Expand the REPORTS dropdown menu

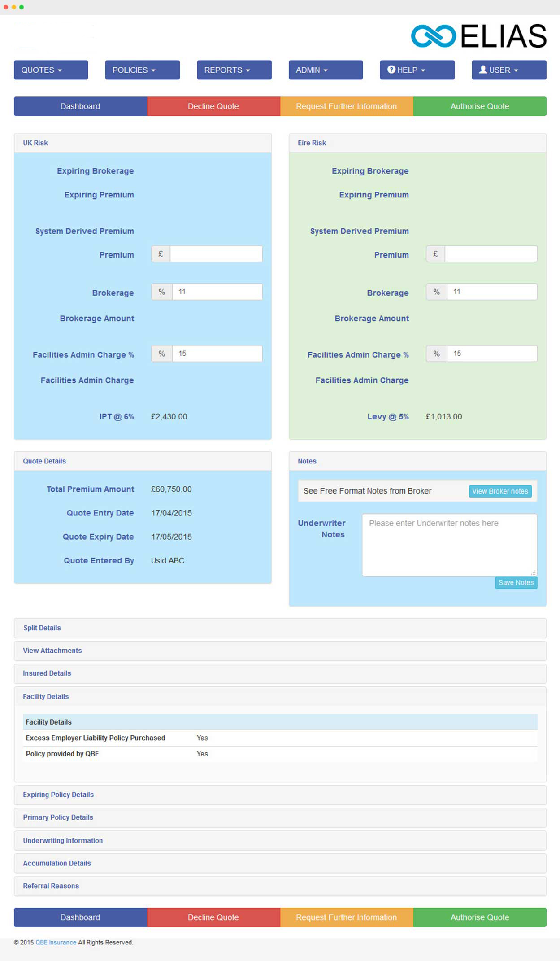234,70
